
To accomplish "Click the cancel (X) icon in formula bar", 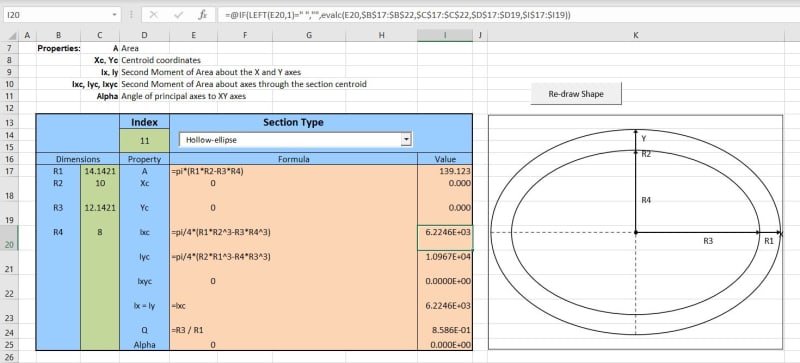I will (x=154, y=15).
